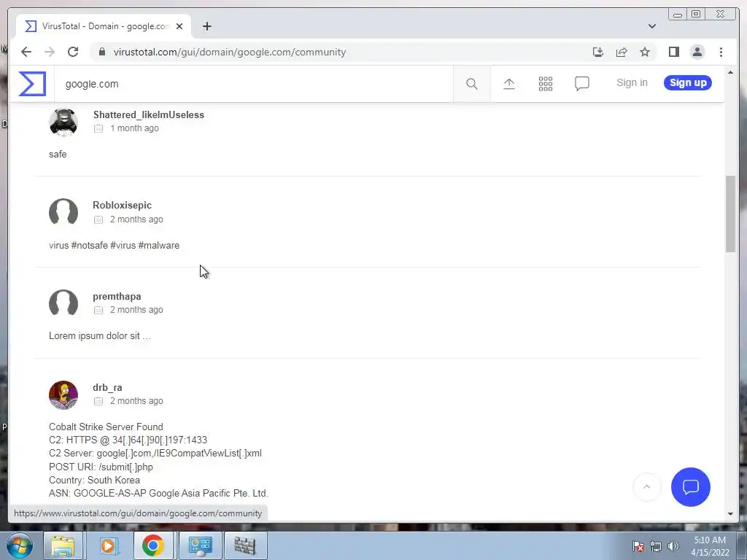The width and height of the screenshot is (747, 560).
Task: Open drb_ra profile name
Action: click(107, 388)
